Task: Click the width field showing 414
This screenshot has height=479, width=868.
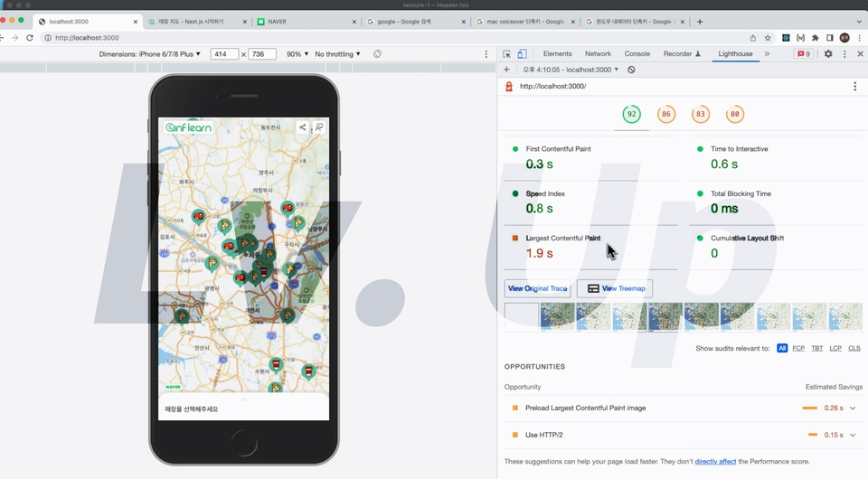Action: [x=224, y=54]
